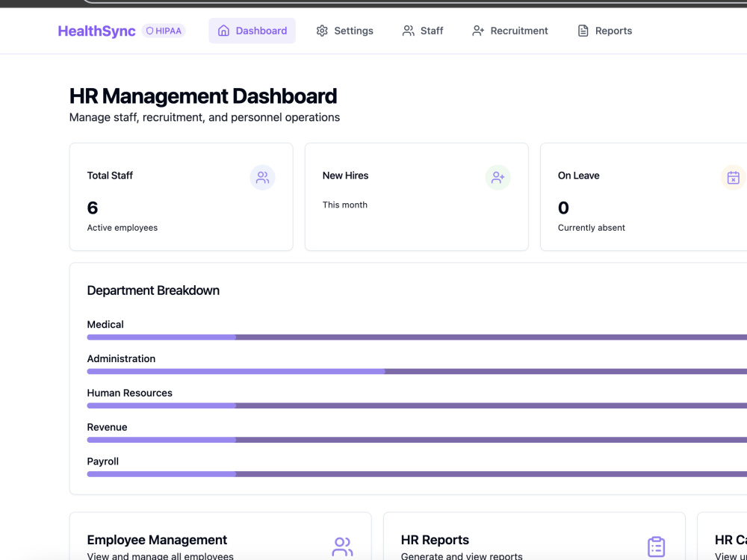Click the Medical department label

(x=105, y=324)
